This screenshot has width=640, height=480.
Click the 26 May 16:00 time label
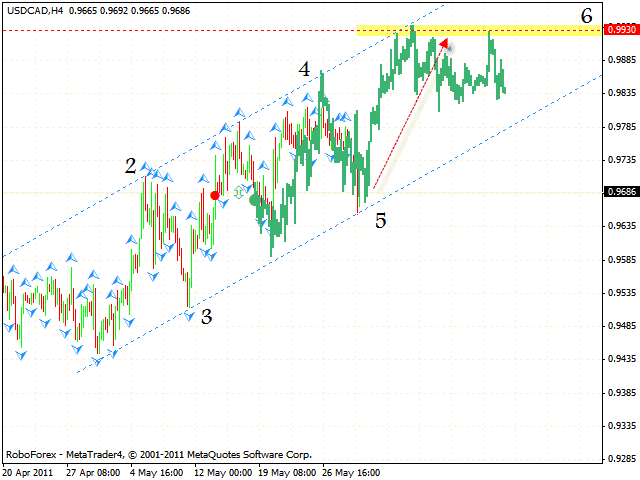(358, 471)
